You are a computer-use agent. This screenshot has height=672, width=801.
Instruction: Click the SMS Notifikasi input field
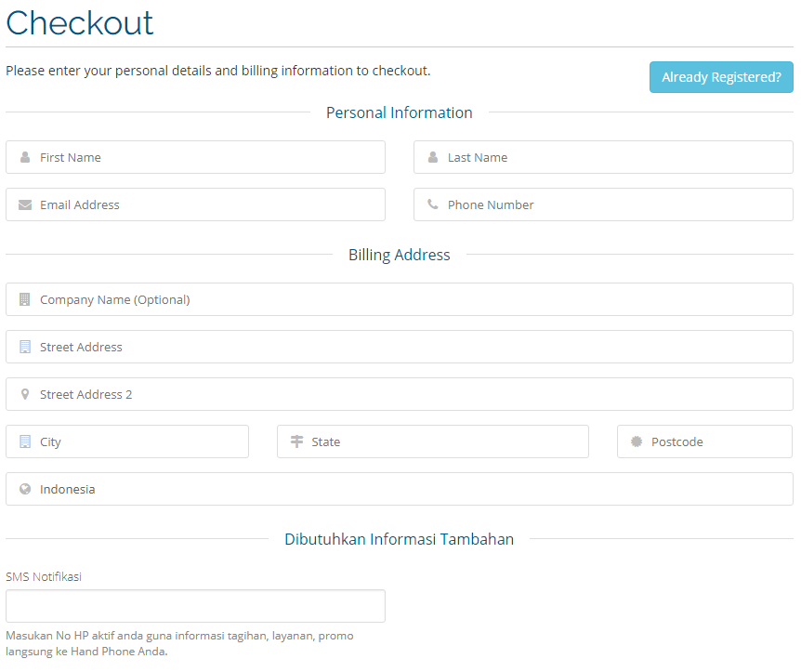coord(195,606)
